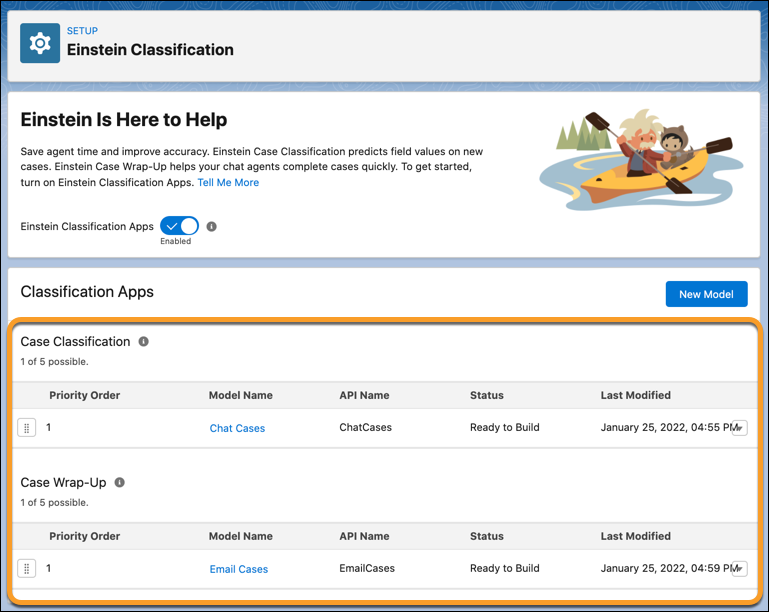
Task: Open the Email Cases model
Action: click(239, 569)
